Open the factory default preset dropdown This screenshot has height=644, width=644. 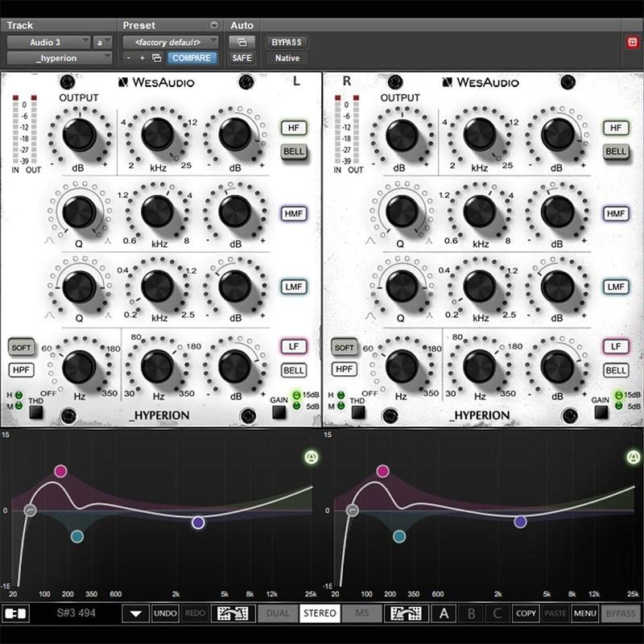pos(169,41)
